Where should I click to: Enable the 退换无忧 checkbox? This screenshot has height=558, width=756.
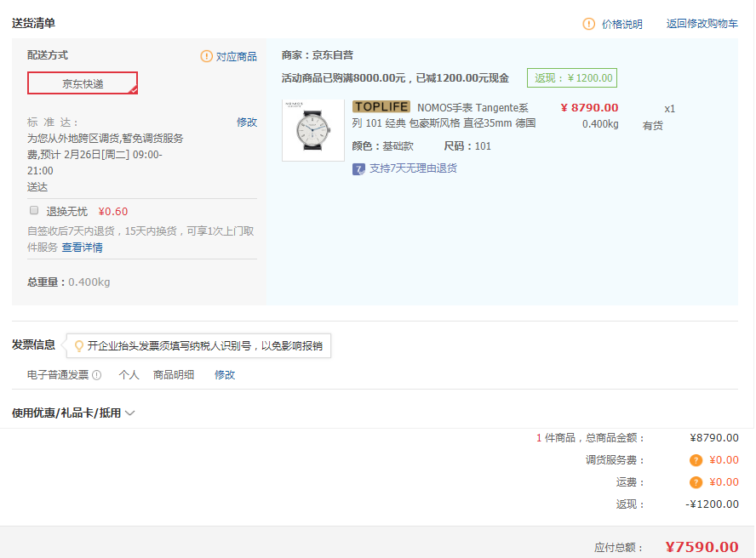click(34, 210)
